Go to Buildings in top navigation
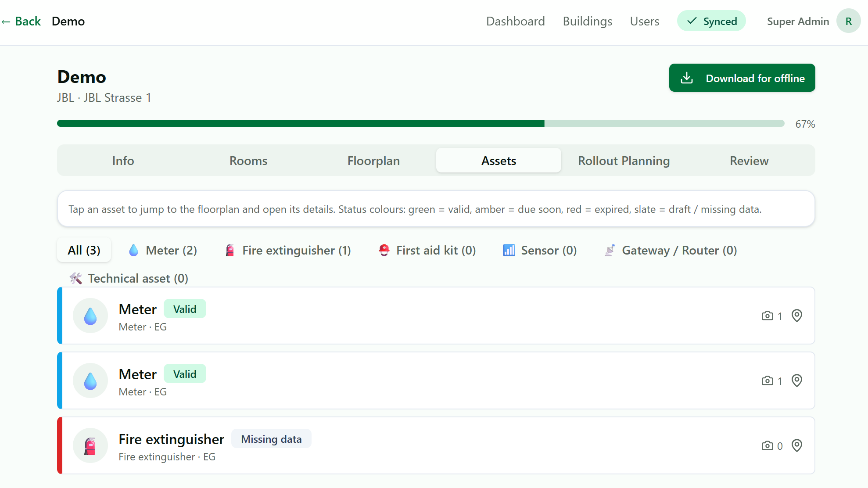Screen dimensions: 868x488 [587, 21]
